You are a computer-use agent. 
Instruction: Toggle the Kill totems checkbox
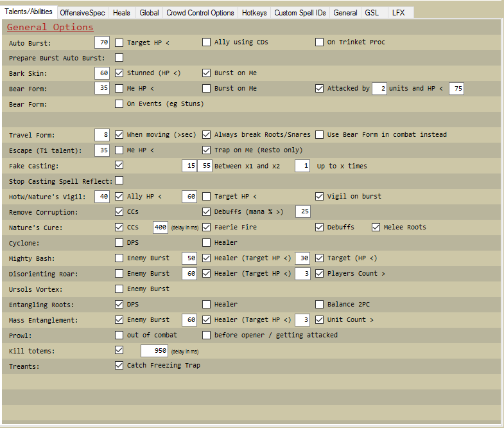click(x=119, y=350)
